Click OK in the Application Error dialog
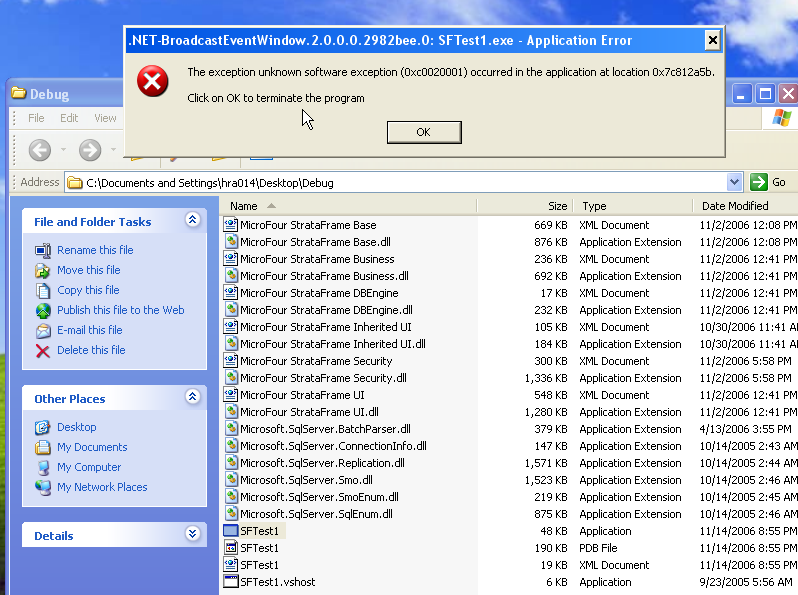Viewport: 798px width, 595px height. click(x=423, y=132)
